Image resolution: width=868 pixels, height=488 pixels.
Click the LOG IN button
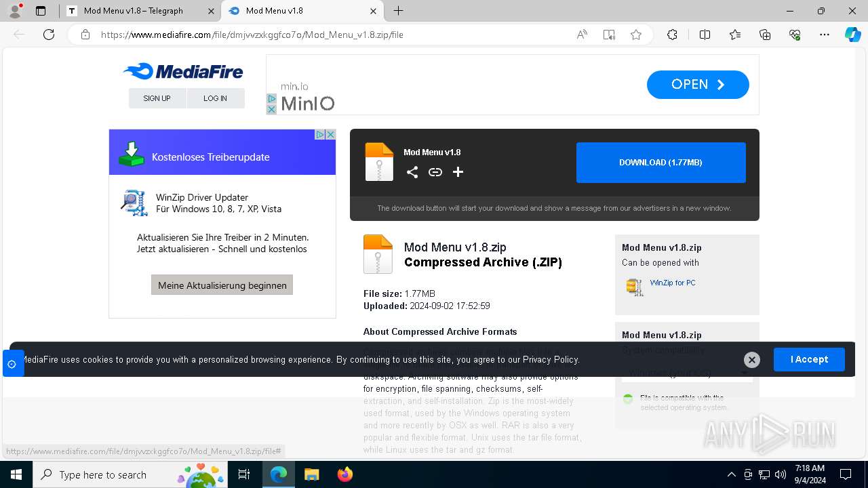coord(215,98)
